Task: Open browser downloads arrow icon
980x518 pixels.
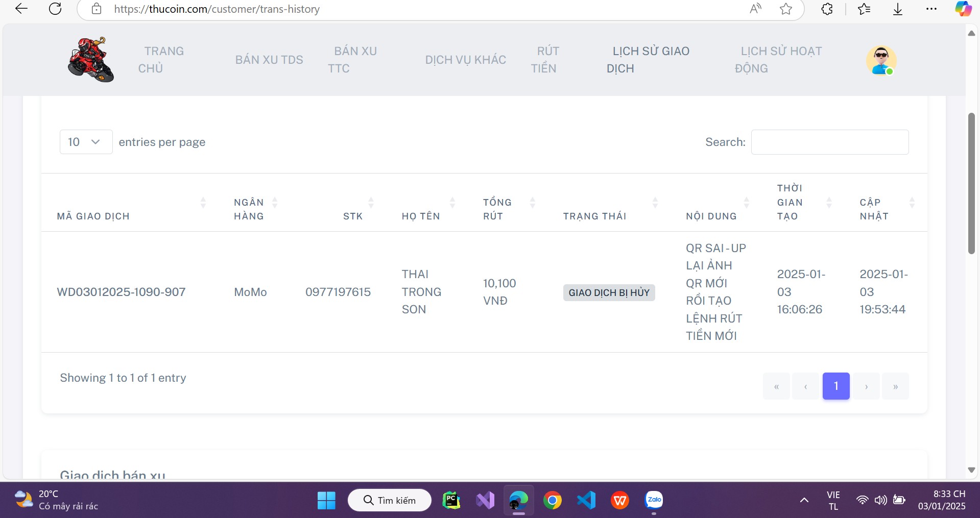Action: [897, 9]
